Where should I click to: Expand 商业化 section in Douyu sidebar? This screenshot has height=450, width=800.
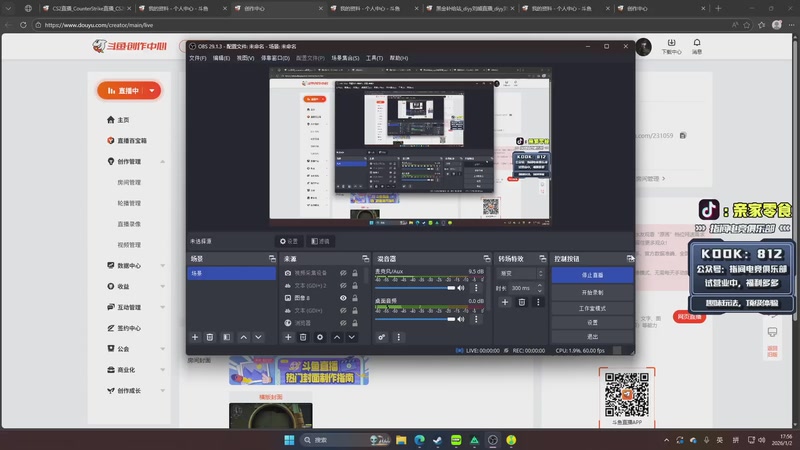click(x=162, y=370)
